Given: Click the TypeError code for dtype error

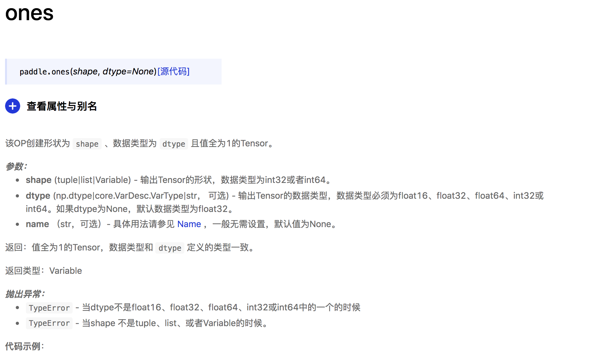Looking at the screenshot, I should pos(49,308).
